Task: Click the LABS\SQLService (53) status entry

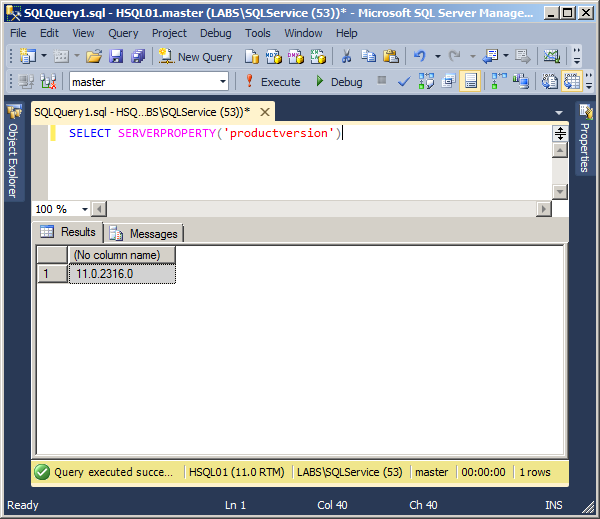Action: (349, 472)
